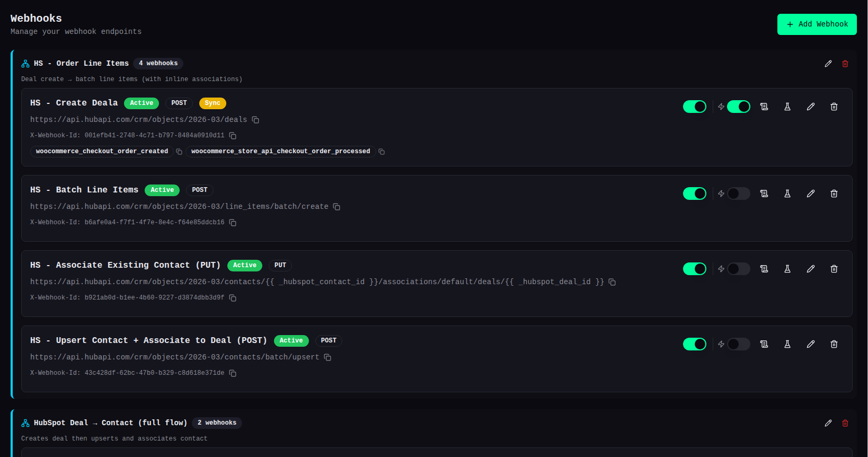Click test flask icon for Upsert Contact
The image size is (868, 457).
click(787, 344)
